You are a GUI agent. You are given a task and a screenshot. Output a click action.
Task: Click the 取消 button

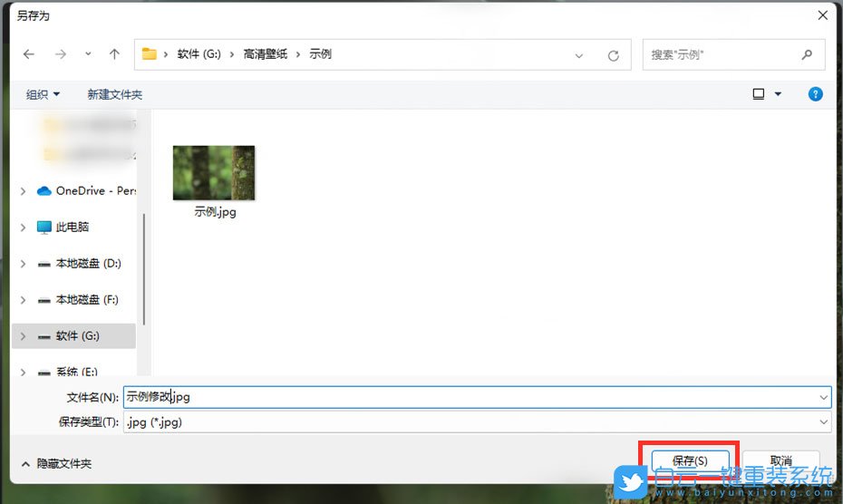(x=781, y=460)
